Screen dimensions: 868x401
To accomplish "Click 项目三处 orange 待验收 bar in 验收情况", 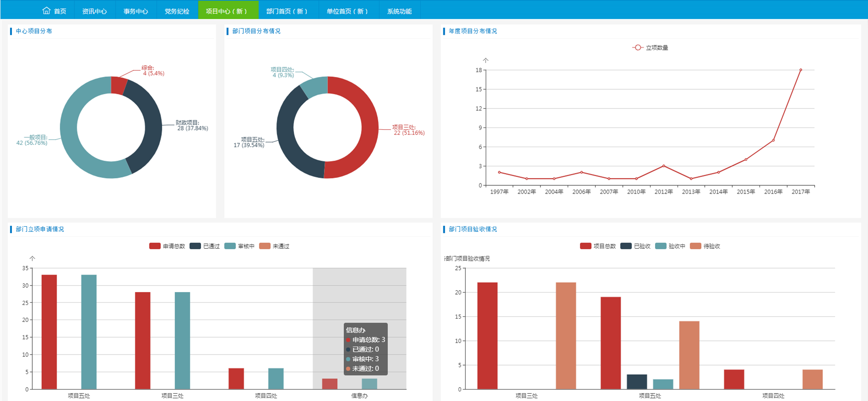I will point(566,336).
